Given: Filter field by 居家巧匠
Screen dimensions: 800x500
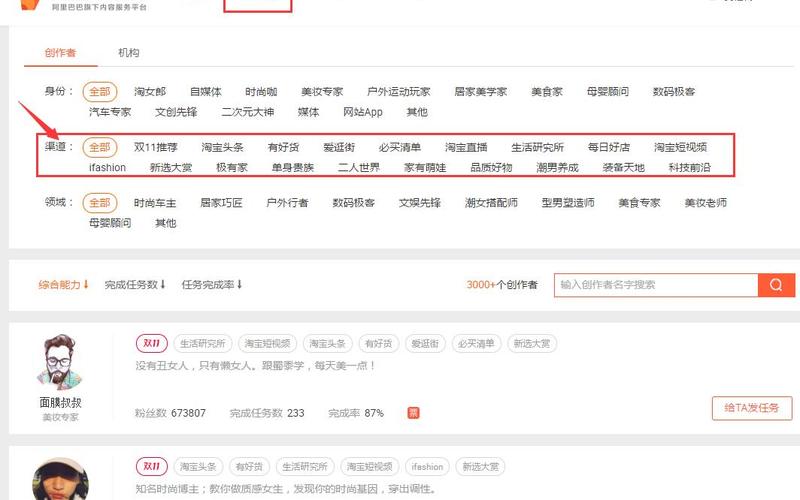Looking at the screenshot, I should [x=221, y=203].
